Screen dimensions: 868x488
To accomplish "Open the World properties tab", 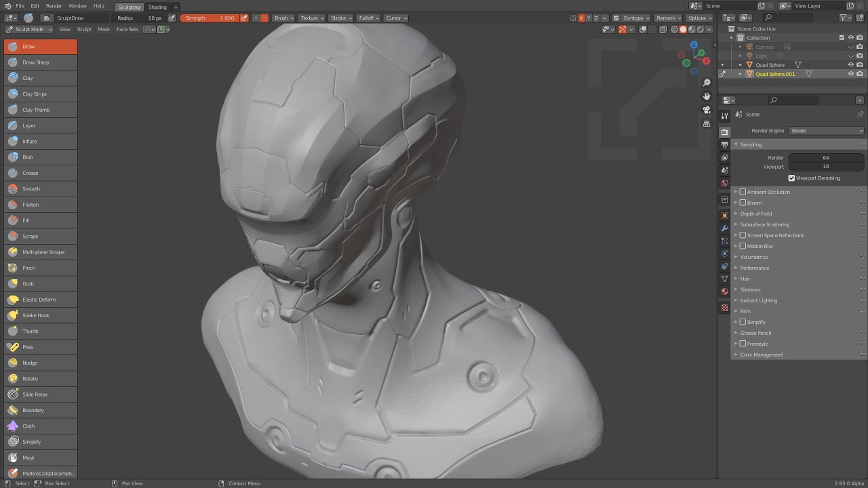I will [725, 183].
